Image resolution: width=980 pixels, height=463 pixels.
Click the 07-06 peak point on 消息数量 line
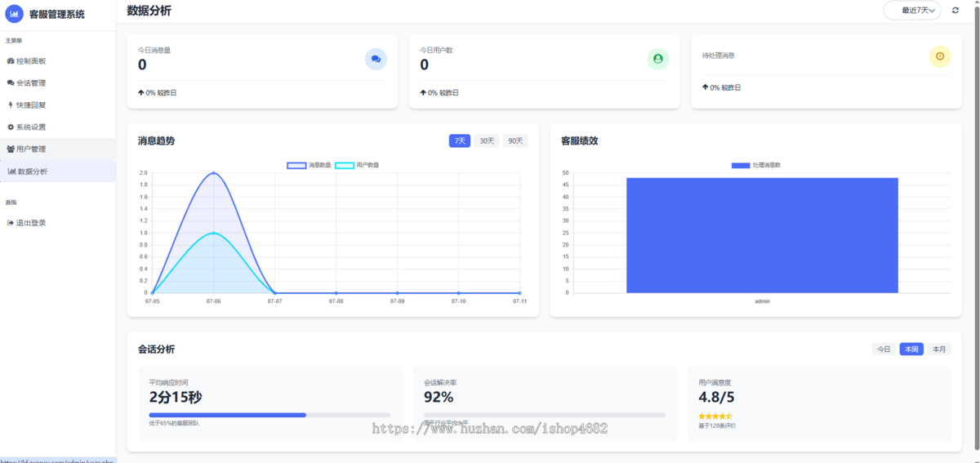[213, 173]
